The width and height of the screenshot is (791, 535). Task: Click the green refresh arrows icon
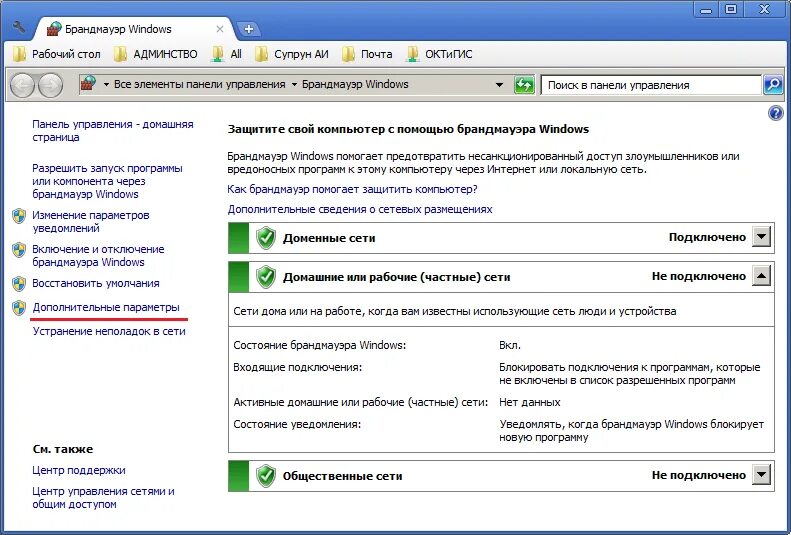(x=524, y=85)
